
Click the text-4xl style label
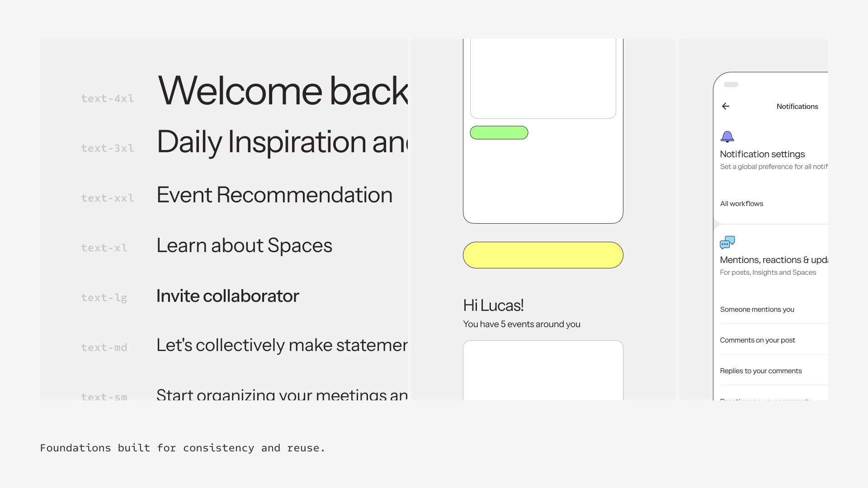click(108, 99)
